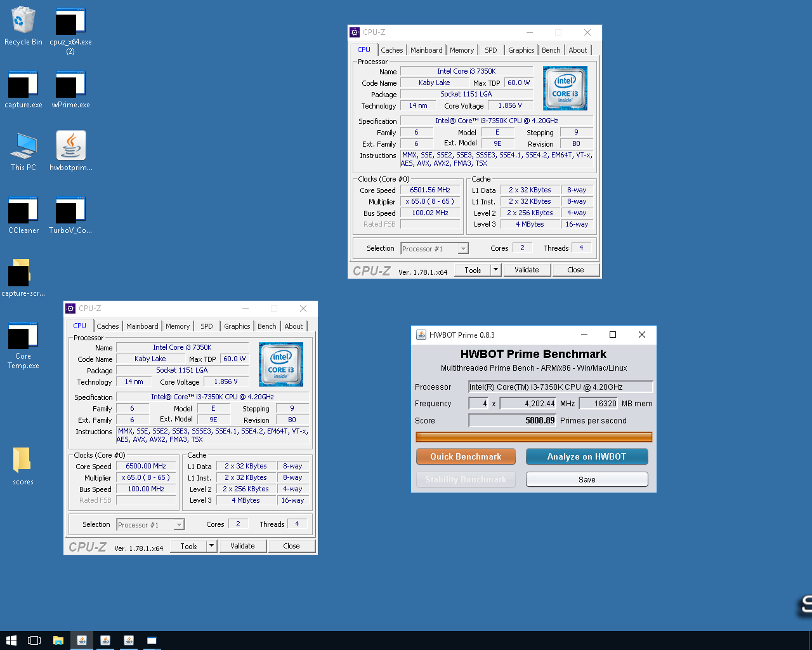Select the scores folder on desktop

tap(23, 466)
